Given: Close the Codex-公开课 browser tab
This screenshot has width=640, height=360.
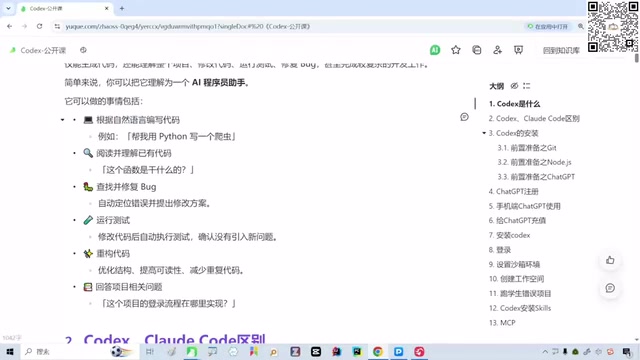Looking at the screenshot, I should coord(107,8).
